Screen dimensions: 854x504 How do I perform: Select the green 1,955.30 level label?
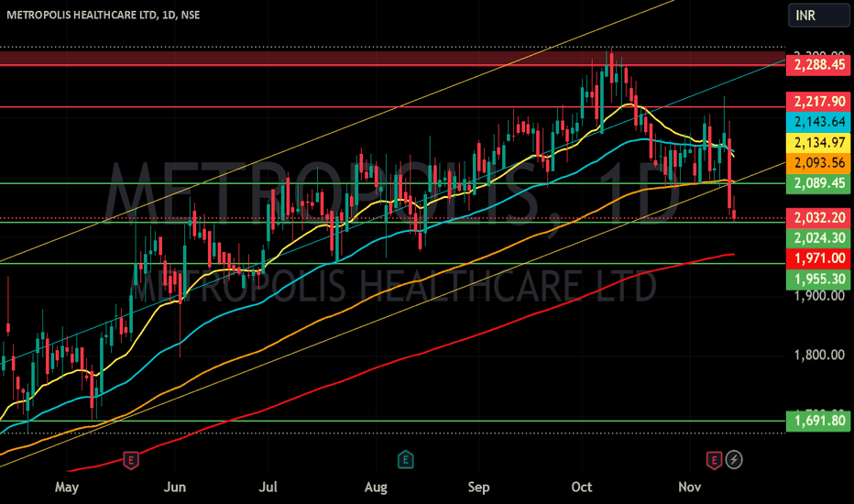pyautogui.click(x=818, y=279)
